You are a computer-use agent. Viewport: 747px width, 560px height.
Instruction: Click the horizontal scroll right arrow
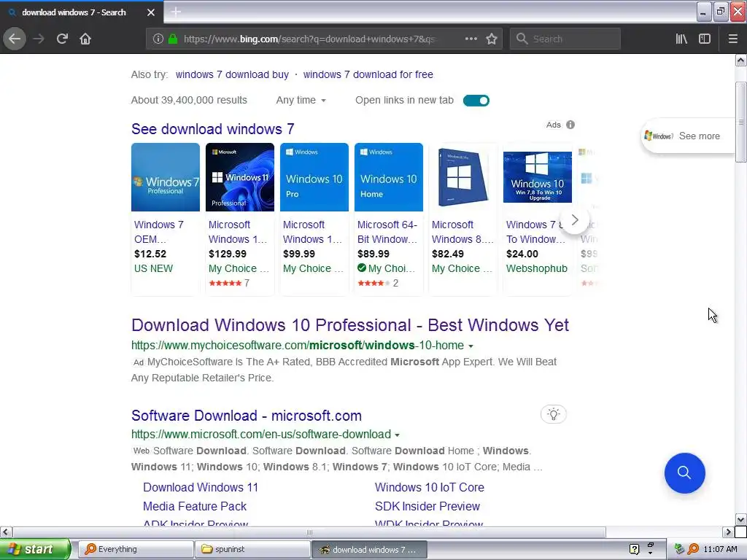pyautogui.click(x=727, y=532)
